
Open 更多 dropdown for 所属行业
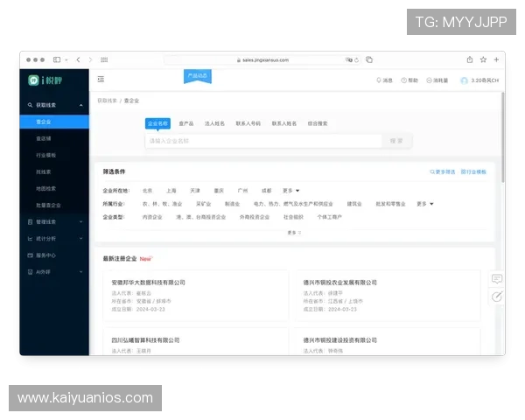coord(425,204)
